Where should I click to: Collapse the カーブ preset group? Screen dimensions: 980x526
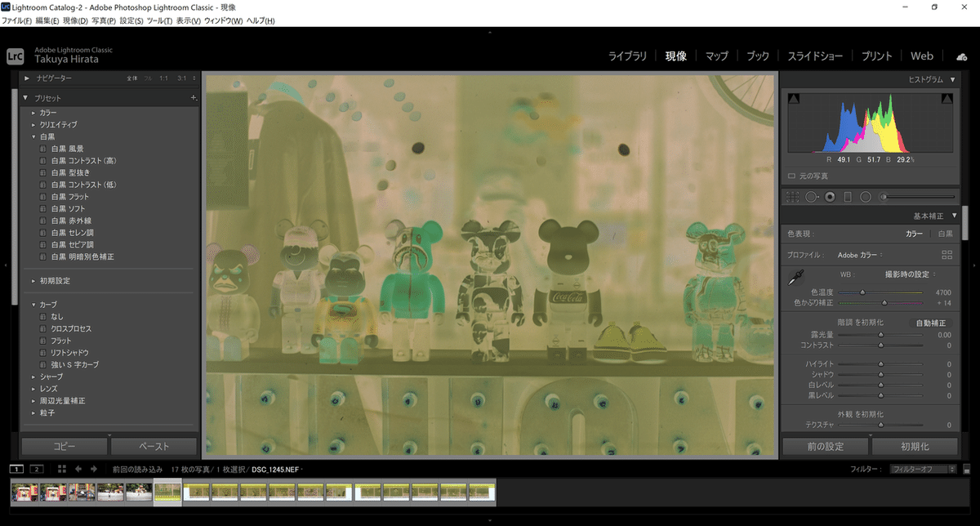tap(33, 305)
